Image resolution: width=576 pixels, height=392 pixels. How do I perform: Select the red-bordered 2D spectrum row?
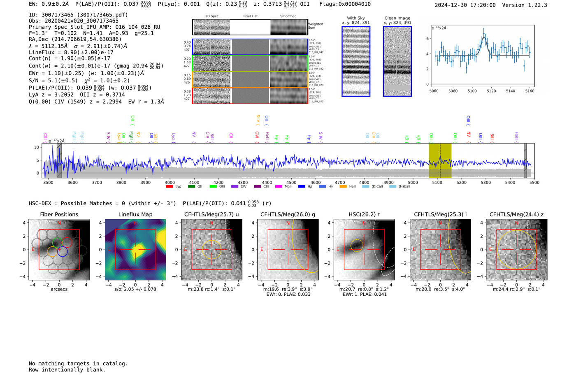(250, 95)
